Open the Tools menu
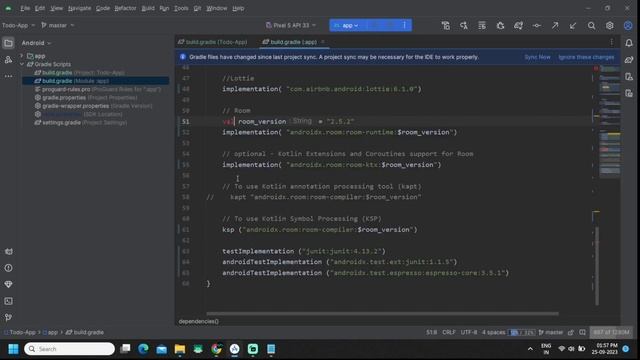 pos(181,8)
